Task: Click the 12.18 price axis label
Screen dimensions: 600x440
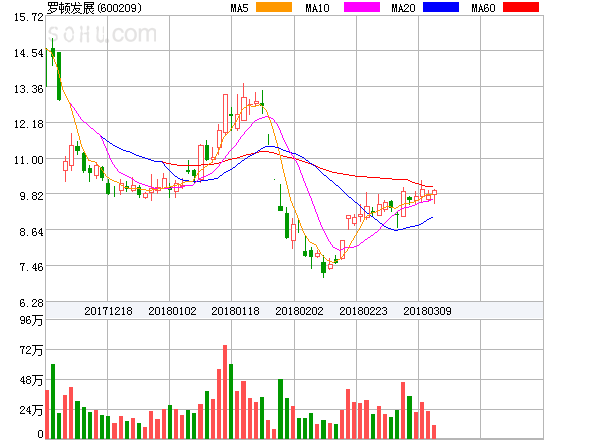Action: [x=29, y=124]
